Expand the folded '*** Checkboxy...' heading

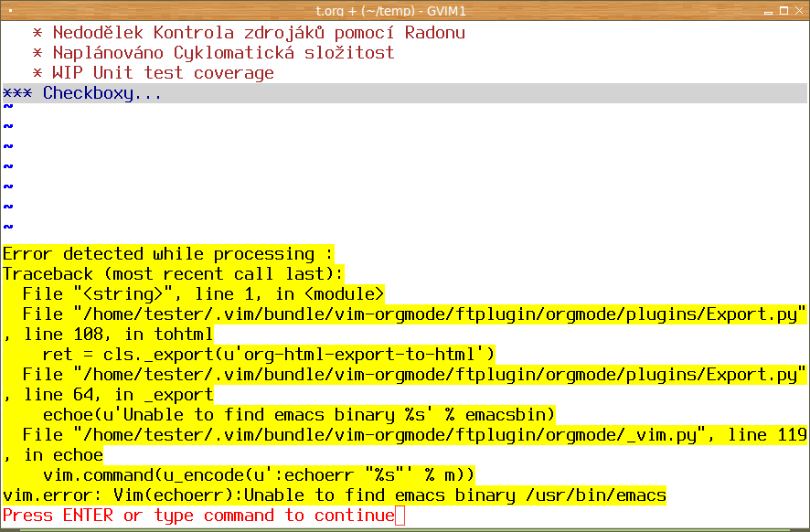pyautogui.click(x=404, y=93)
